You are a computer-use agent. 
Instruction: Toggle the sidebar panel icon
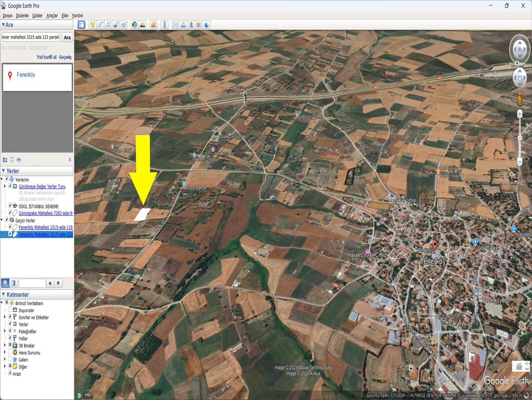coord(81,25)
